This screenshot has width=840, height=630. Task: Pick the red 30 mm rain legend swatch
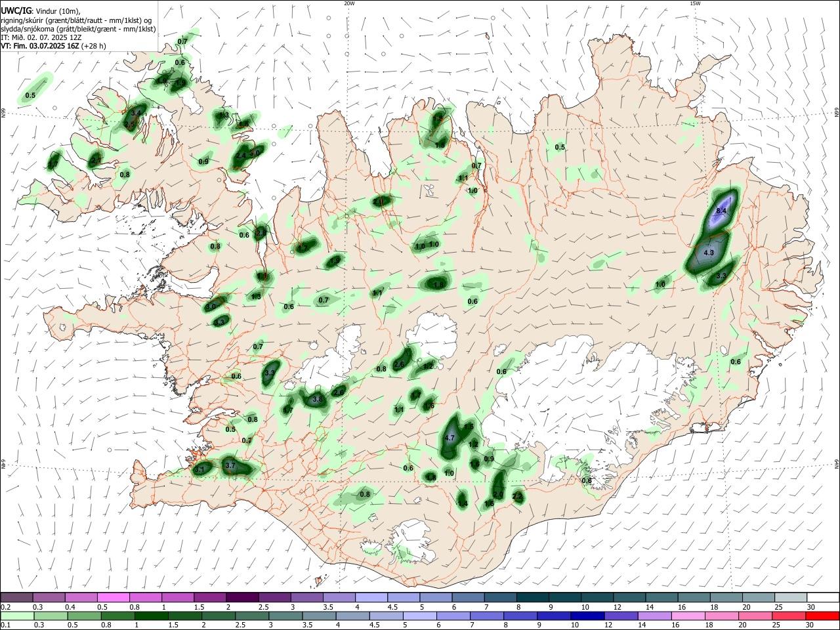[822, 616]
